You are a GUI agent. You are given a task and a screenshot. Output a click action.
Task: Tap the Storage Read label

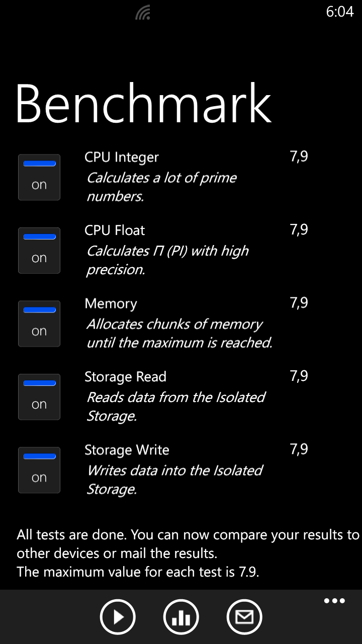point(125,377)
